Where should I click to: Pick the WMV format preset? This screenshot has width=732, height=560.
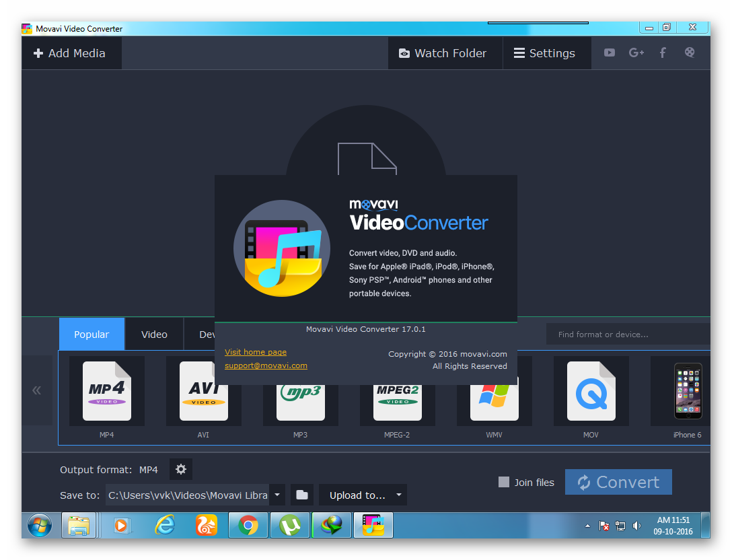(495, 405)
